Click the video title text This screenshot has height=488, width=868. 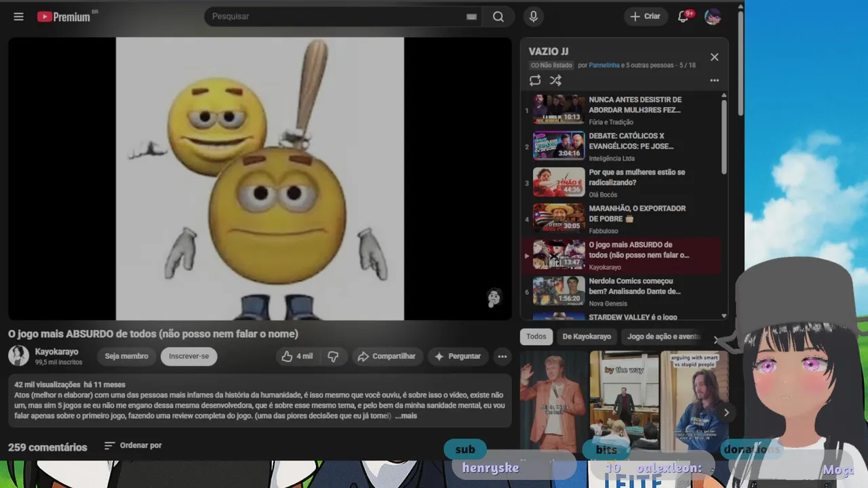(x=153, y=334)
